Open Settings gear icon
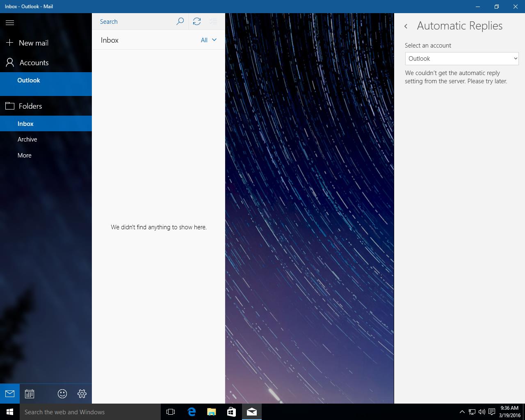This screenshot has width=525, height=420. [82, 394]
